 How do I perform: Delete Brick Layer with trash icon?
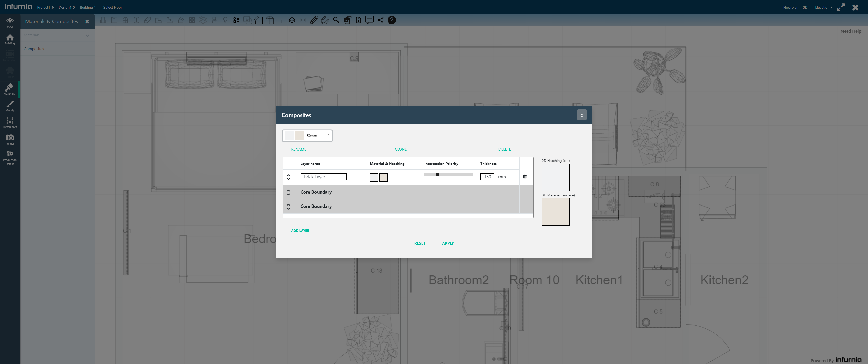click(x=525, y=177)
